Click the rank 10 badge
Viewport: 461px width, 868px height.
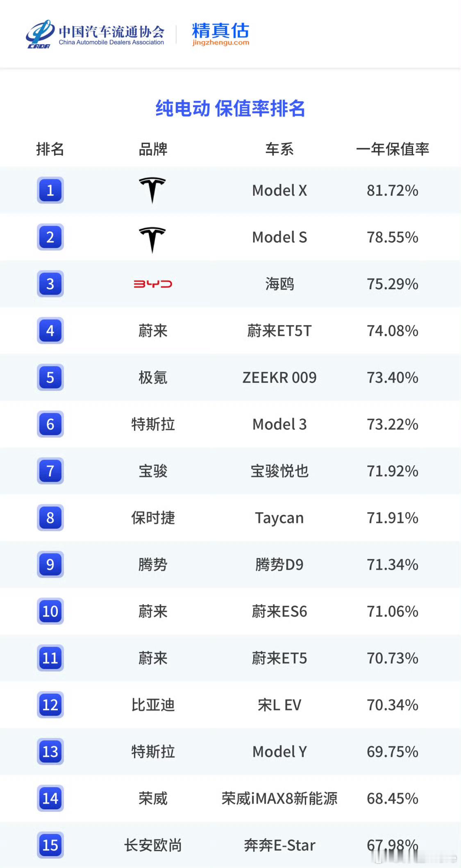[50, 611]
